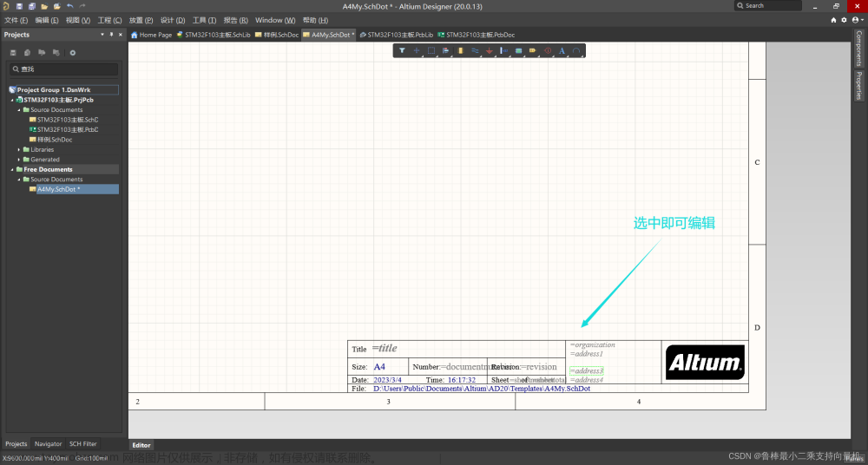Open the 报告 (R) menu
The image size is (868, 465).
pos(236,20)
